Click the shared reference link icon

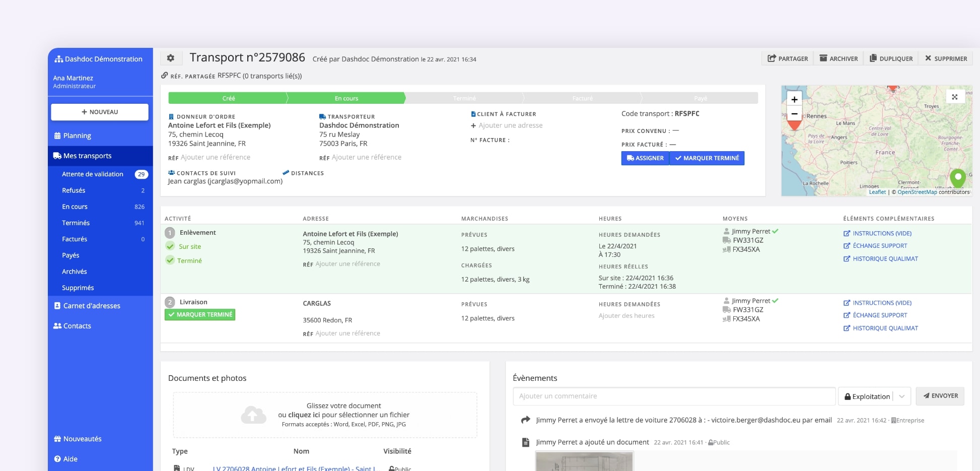point(165,76)
